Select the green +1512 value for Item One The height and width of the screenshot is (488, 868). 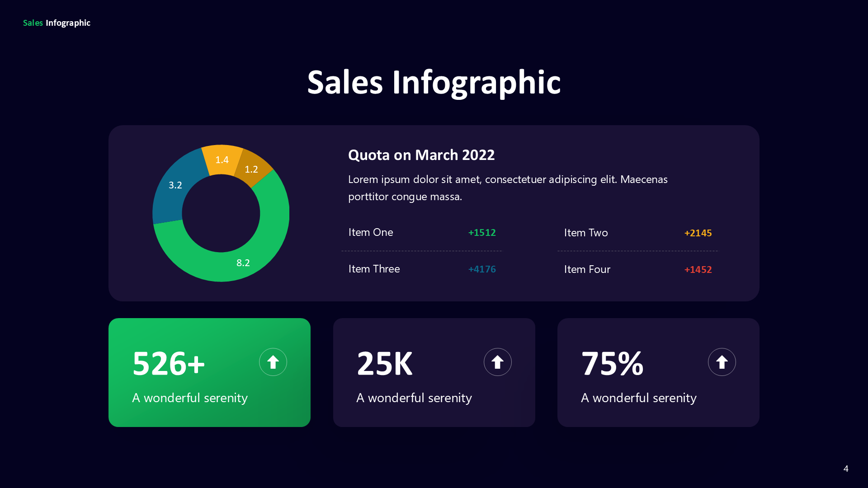(x=481, y=232)
